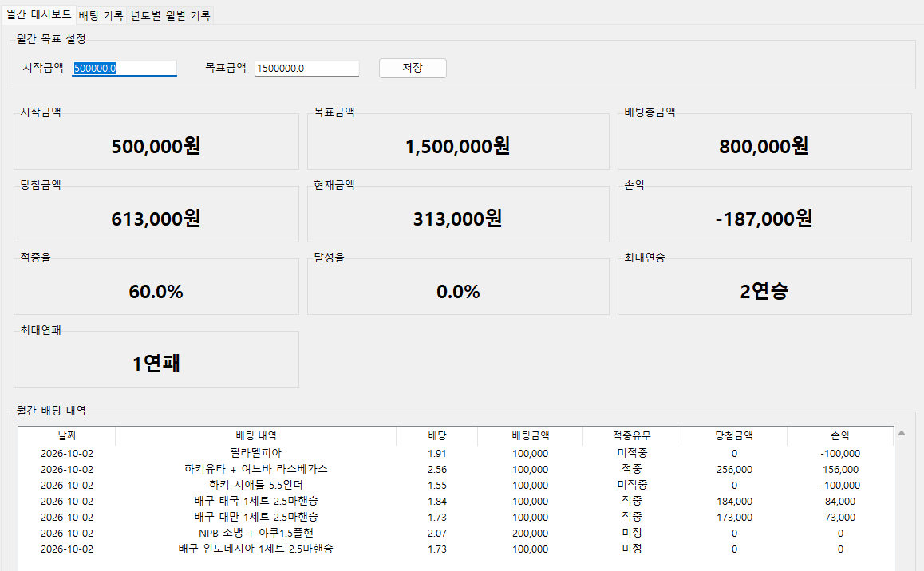
Task: Click the 손익 column header in table
Action: tap(840, 435)
